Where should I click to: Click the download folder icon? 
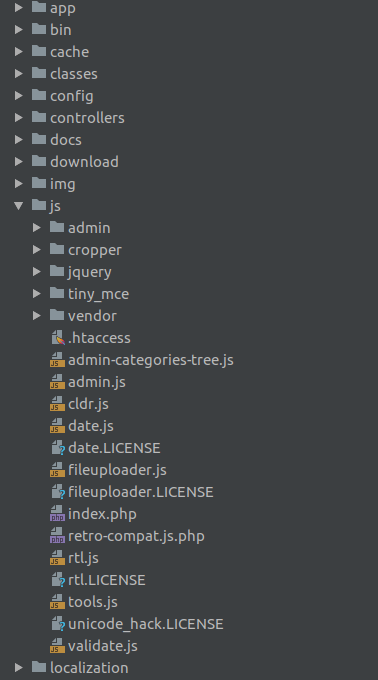click(39, 161)
